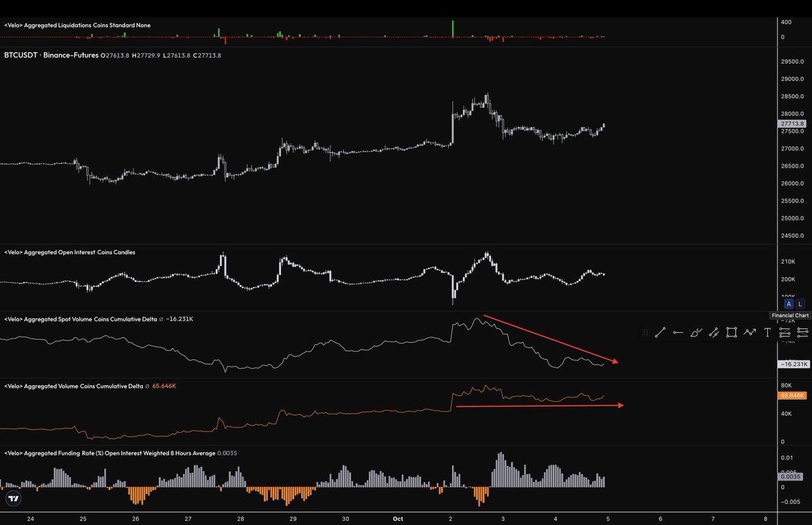The width and height of the screenshot is (812, 525).
Task: Click the Oct label on the date axis
Action: click(x=397, y=518)
